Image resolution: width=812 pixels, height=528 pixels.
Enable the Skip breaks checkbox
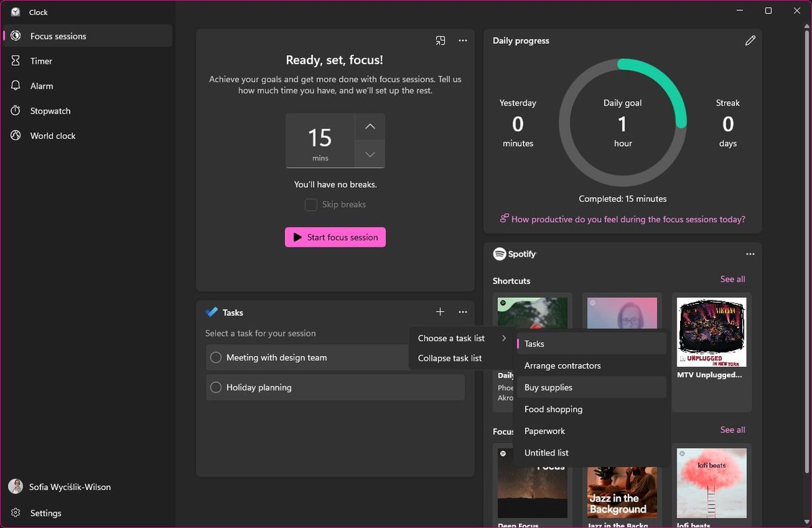click(311, 204)
